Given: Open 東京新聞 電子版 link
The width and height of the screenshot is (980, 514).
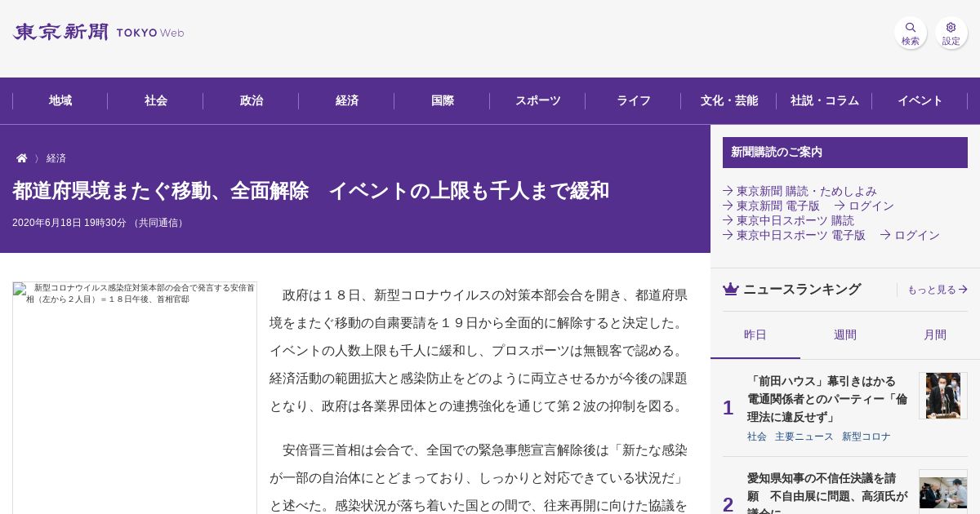Looking at the screenshot, I should (771, 206).
